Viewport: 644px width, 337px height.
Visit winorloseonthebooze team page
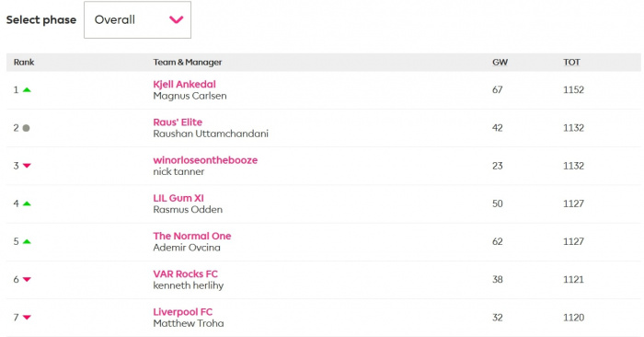pos(205,160)
